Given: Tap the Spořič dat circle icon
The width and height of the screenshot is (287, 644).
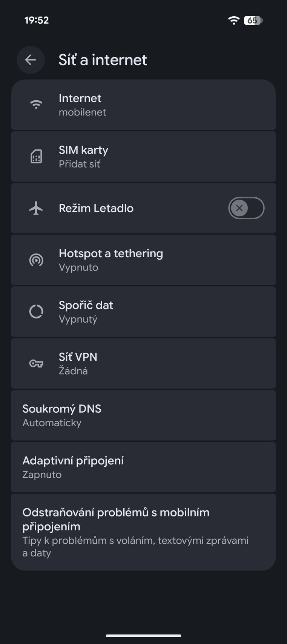Looking at the screenshot, I should click(x=36, y=312).
